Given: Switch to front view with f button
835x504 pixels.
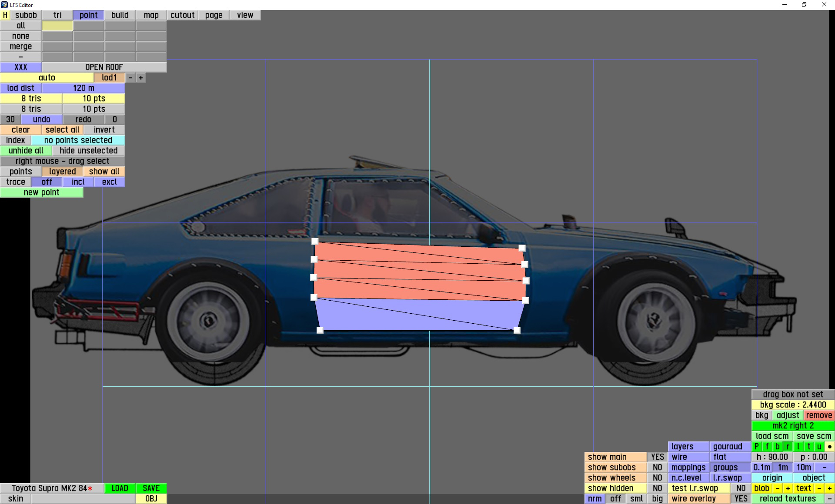Looking at the screenshot, I should coord(767,446).
